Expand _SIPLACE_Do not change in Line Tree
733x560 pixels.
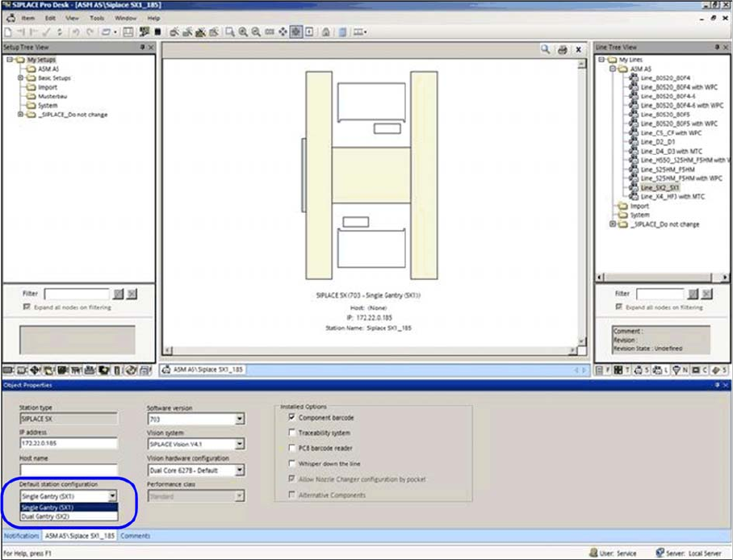click(x=613, y=224)
